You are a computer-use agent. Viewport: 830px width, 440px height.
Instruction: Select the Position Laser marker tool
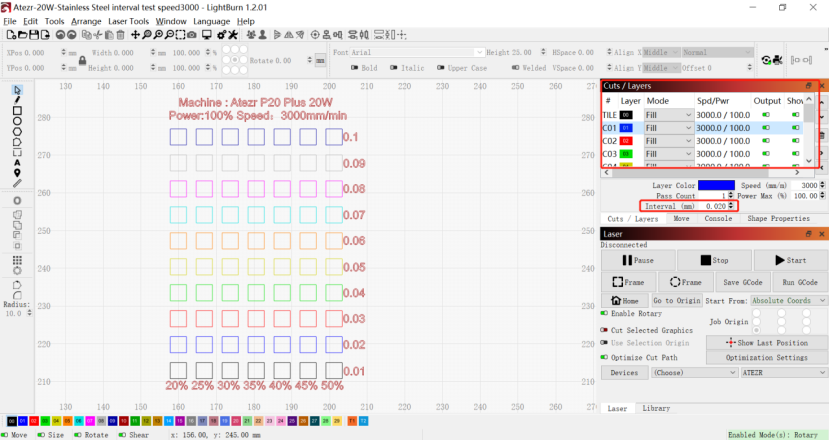point(17,173)
